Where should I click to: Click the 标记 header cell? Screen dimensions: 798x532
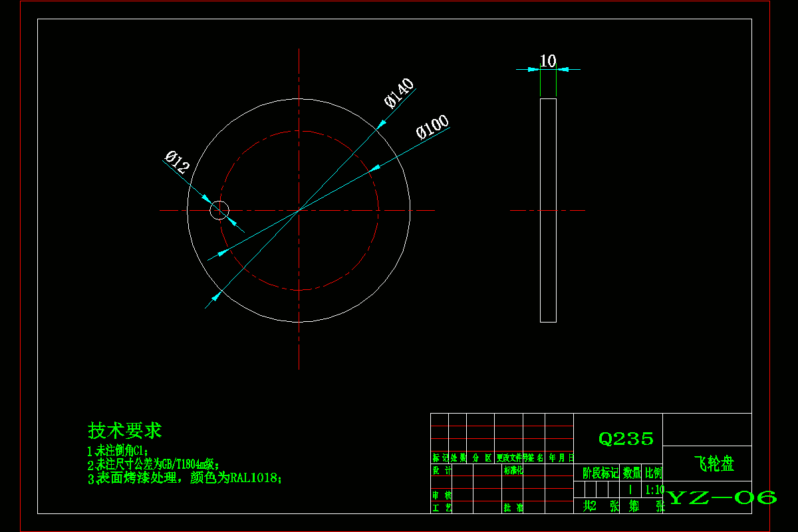[x=440, y=458]
